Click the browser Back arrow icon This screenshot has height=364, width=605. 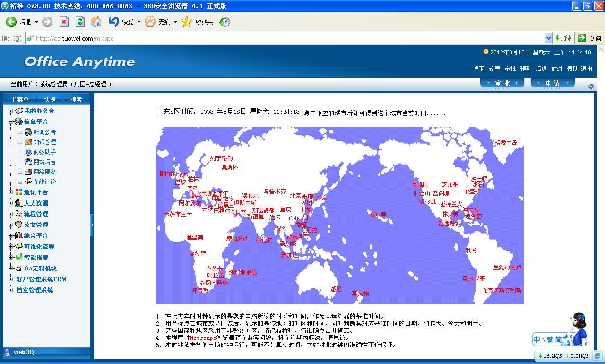pyautogui.click(x=11, y=22)
